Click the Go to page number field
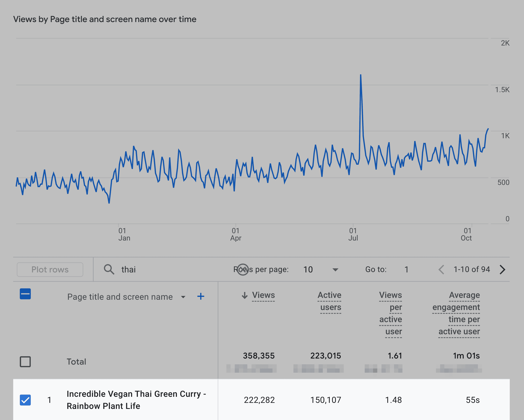The image size is (524, 420). click(x=406, y=269)
